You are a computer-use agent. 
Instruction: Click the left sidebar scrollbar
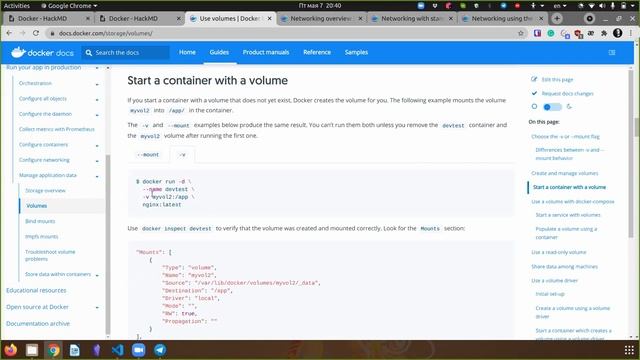108,244
